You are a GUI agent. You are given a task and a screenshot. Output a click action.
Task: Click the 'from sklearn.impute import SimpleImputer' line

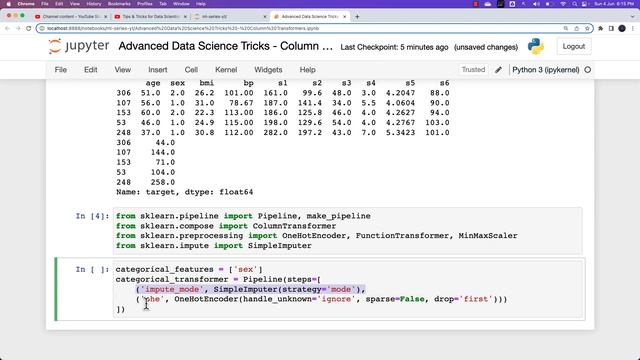coord(213,246)
